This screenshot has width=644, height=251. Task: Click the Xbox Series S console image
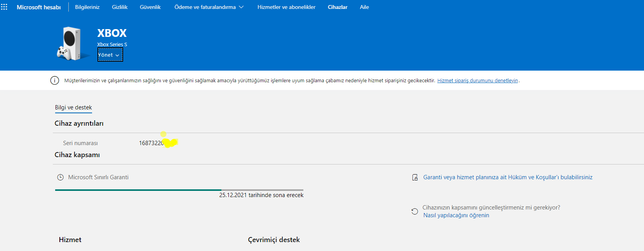coord(70,43)
